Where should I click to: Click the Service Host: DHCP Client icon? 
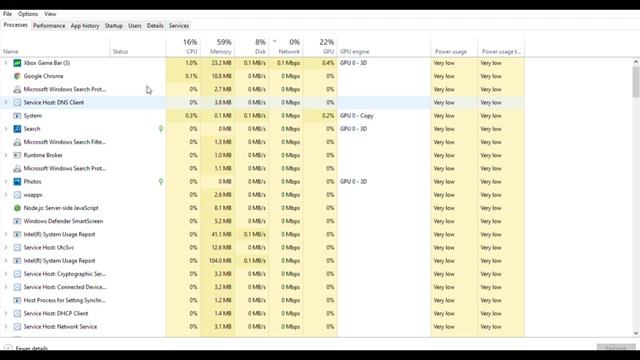[x=17, y=313]
